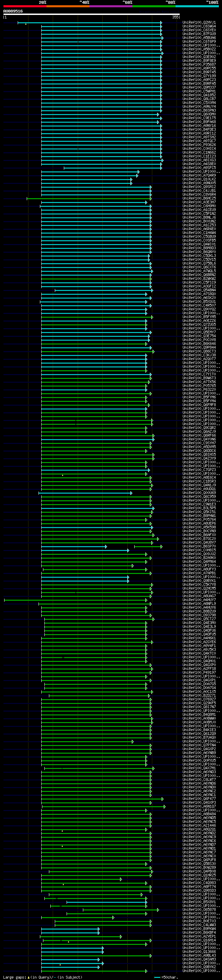Open hit UniRef100_Q2HVJ1
This screenshot has width=222, height=980.
199,23
